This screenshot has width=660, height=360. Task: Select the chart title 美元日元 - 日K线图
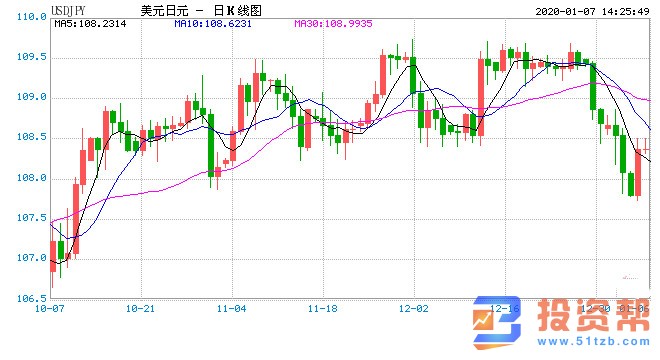tap(201, 11)
